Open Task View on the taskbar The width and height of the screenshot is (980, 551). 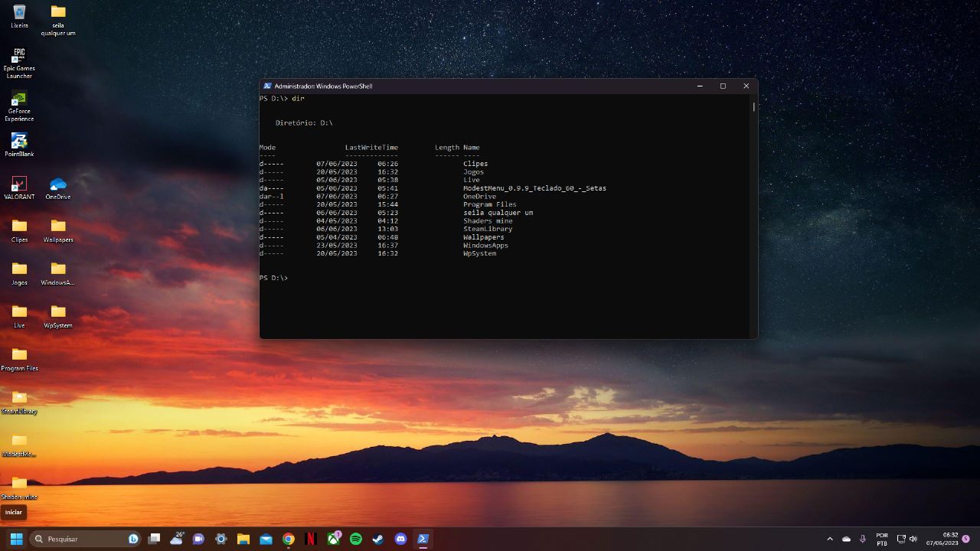point(155,539)
